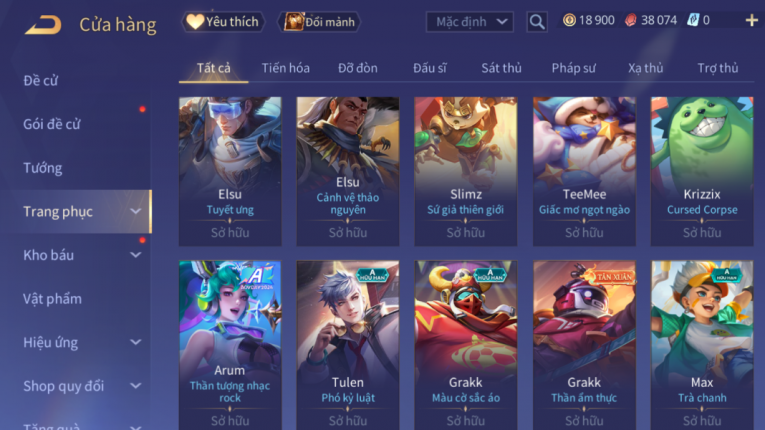Image resolution: width=765 pixels, height=430 pixels.
Task: Open the Arum Thần tượng nhạc rock skin
Action: click(x=230, y=345)
